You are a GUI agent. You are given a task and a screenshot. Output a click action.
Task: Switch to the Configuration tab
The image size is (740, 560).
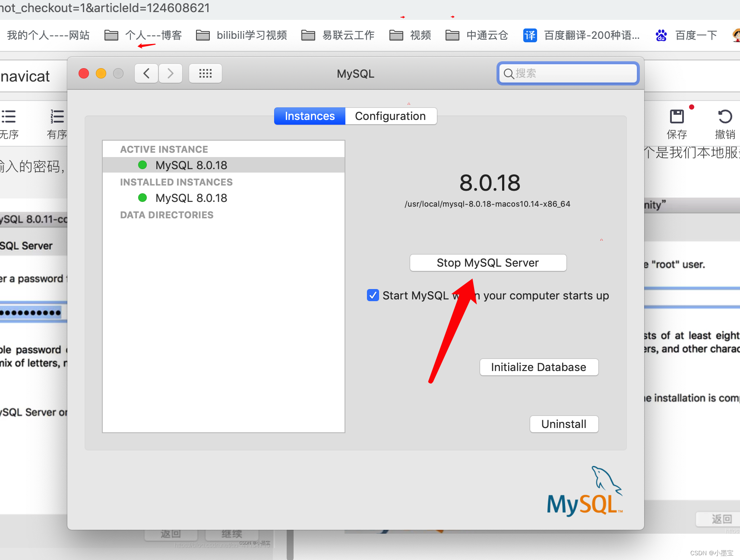point(391,116)
